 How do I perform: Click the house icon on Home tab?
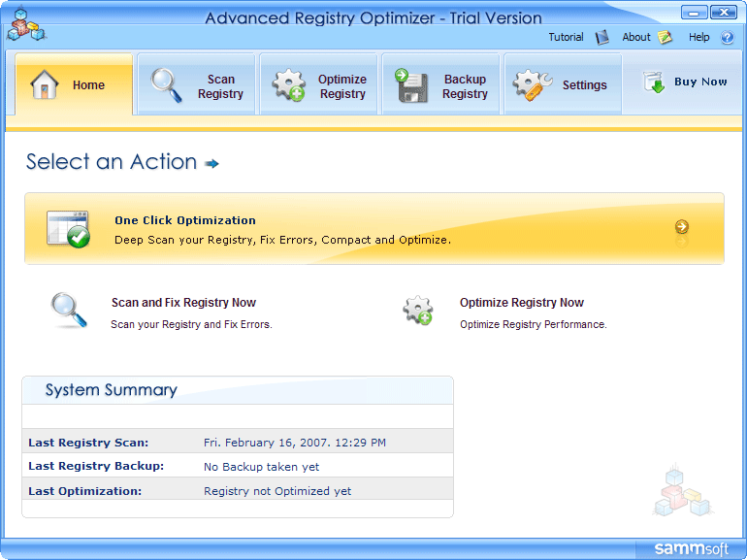point(45,84)
